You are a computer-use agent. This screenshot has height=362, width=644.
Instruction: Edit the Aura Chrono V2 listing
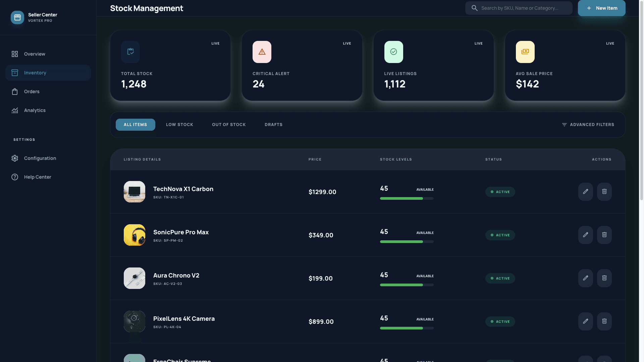pyautogui.click(x=585, y=278)
